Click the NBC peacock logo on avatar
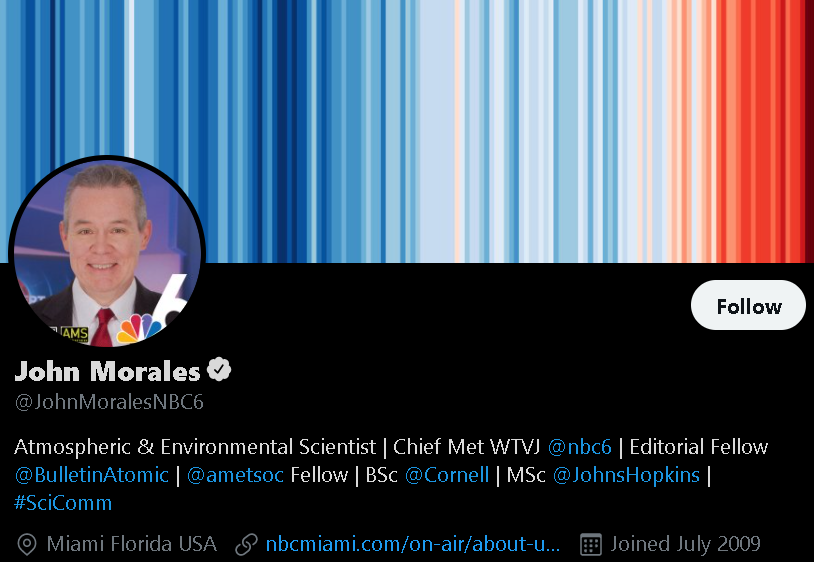This screenshot has height=562, width=814. tap(139, 328)
